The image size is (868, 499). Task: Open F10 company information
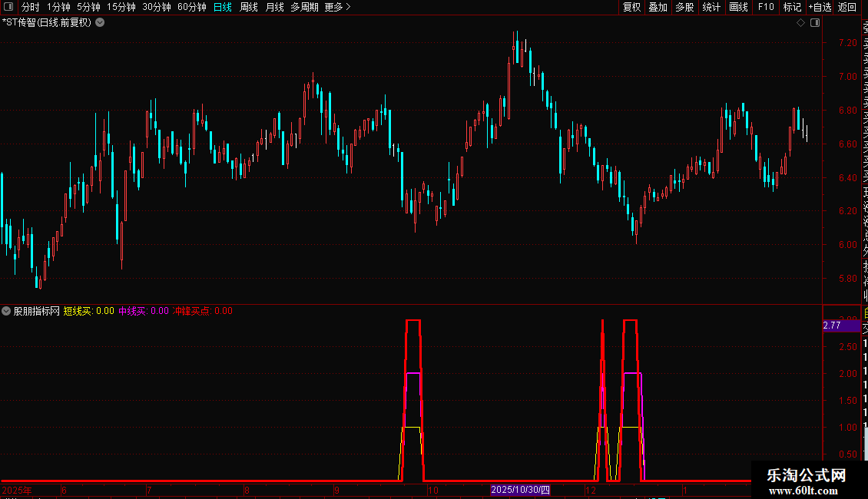766,7
